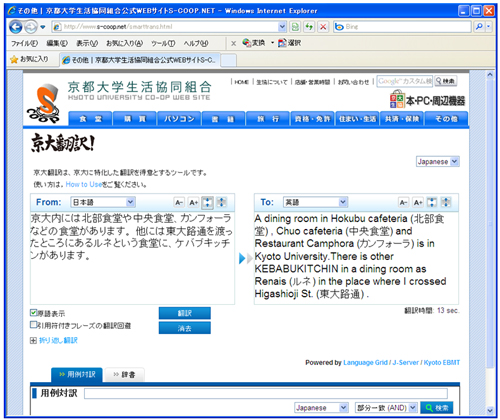Image resolution: width=500 pixels, height=420 pixels.
Task: Click inside the Japanese source text area
Action: point(132,258)
